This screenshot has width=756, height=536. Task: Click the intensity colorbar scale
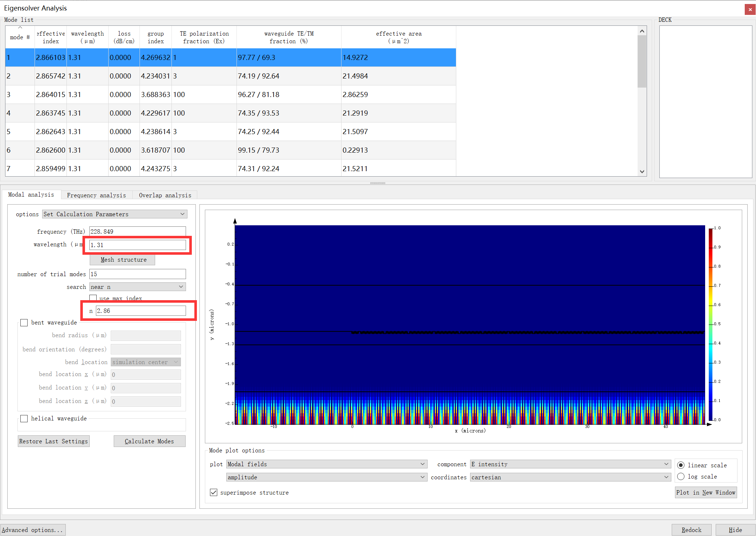711,324
